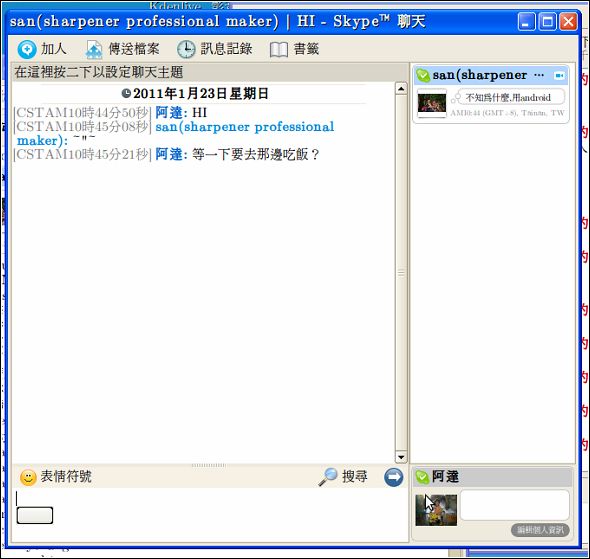590x559 pixels.
Task: Click timestamp CSTAM10時45分21秒
Action: [x=82, y=154]
